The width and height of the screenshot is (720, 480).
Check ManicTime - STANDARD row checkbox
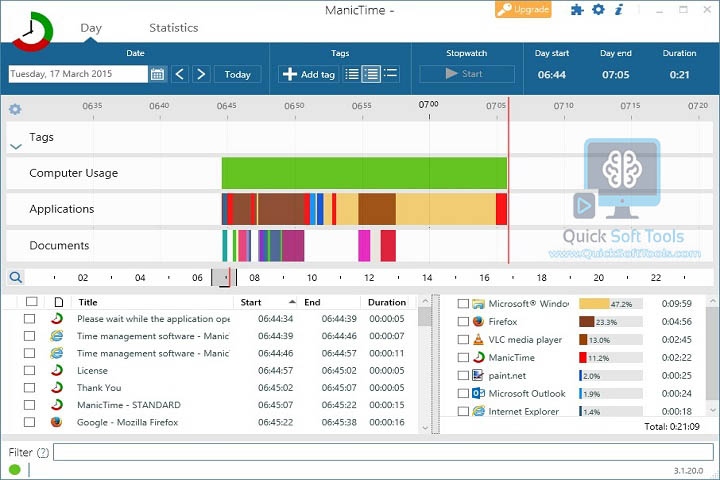click(29, 405)
